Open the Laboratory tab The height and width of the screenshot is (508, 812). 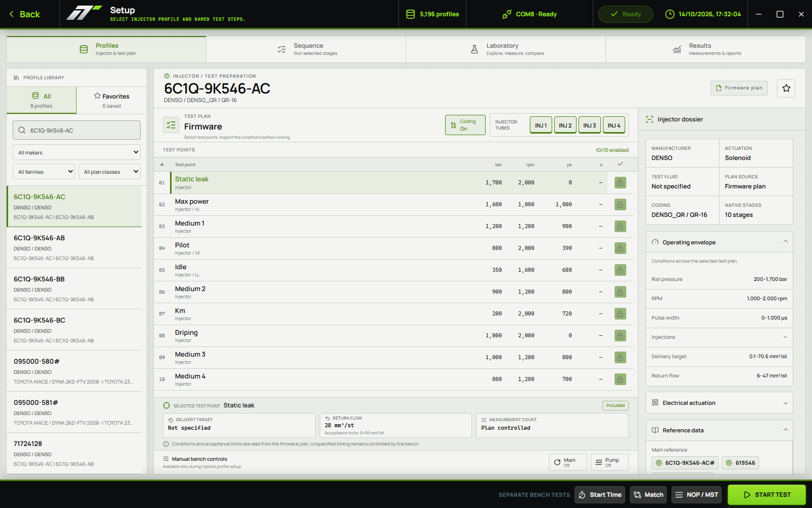coord(506,49)
